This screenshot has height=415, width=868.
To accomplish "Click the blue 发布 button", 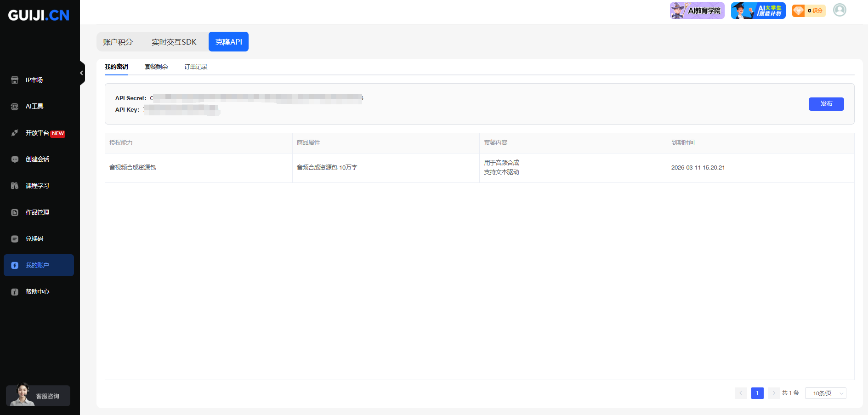I will click(x=826, y=104).
